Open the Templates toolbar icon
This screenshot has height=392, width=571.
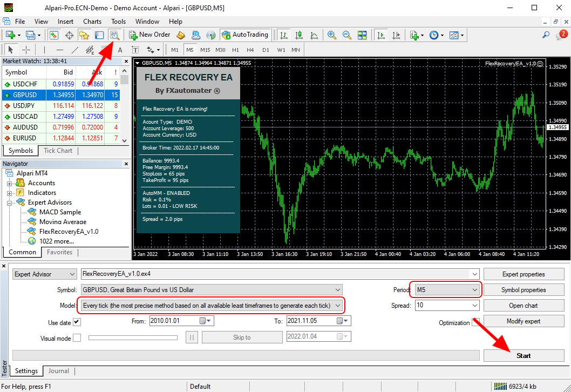pyautogui.click(x=456, y=35)
